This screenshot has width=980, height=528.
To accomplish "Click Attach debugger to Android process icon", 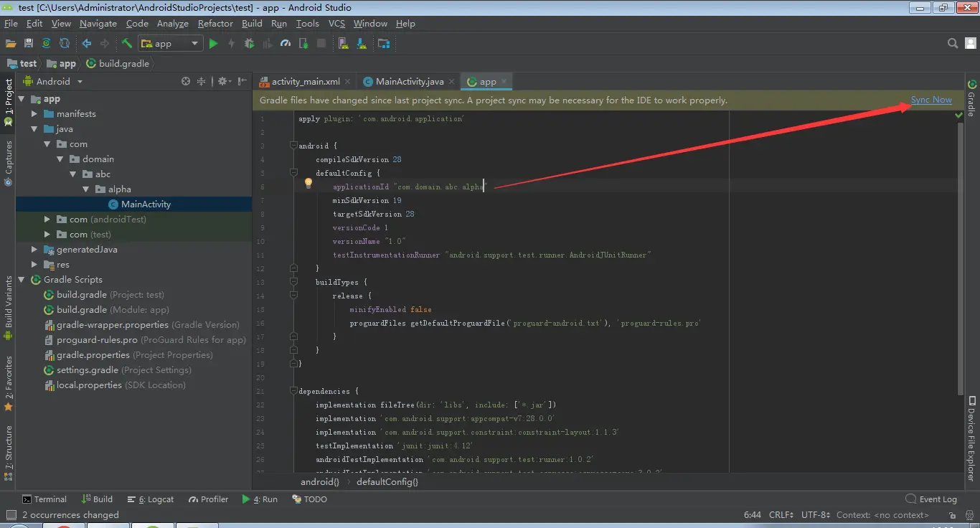I will coord(303,44).
